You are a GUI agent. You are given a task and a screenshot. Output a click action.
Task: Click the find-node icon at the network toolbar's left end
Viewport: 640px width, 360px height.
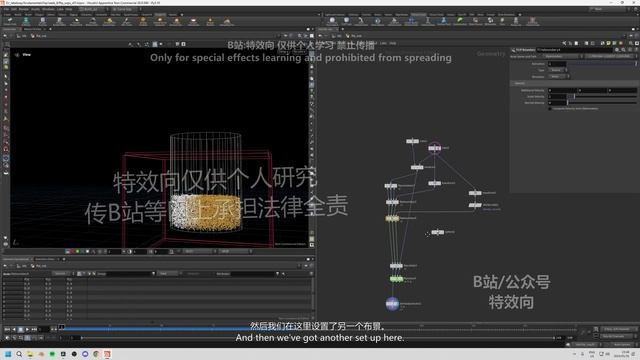[x=564, y=43]
